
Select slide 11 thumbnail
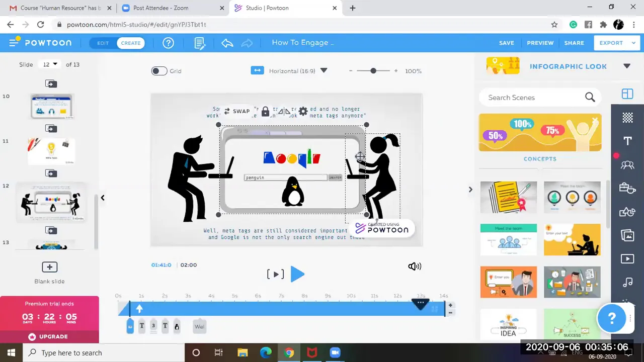[51, 151]
